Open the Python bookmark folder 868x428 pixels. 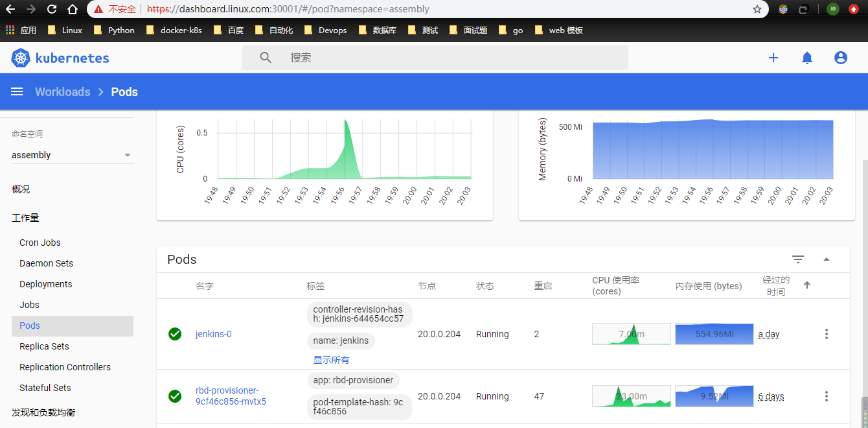114,30
